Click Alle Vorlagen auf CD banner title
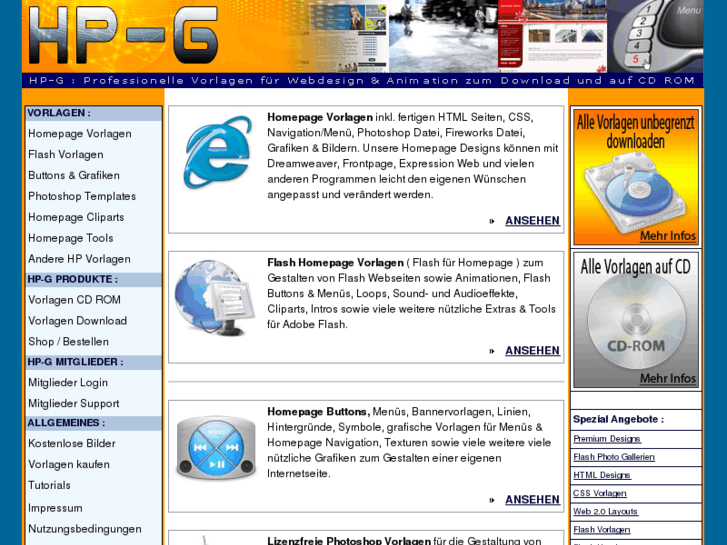The width and height of the screenshot is (727, 545). 636,267
